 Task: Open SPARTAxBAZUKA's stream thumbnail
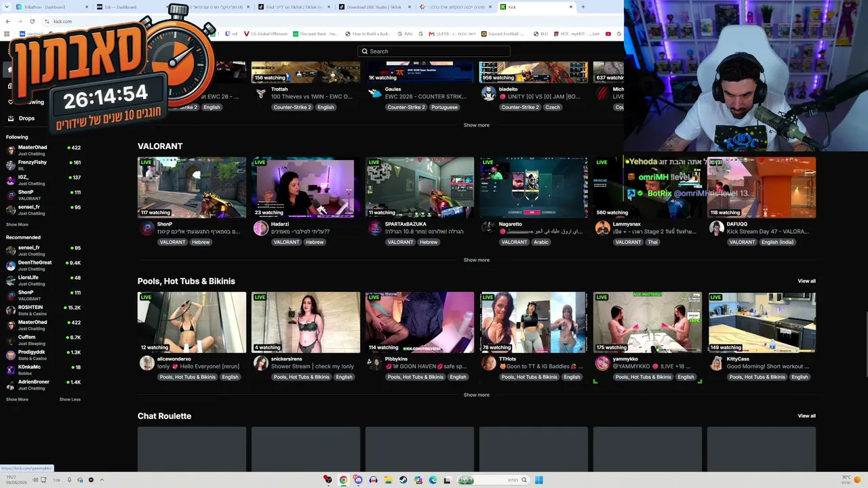point(420,188)
